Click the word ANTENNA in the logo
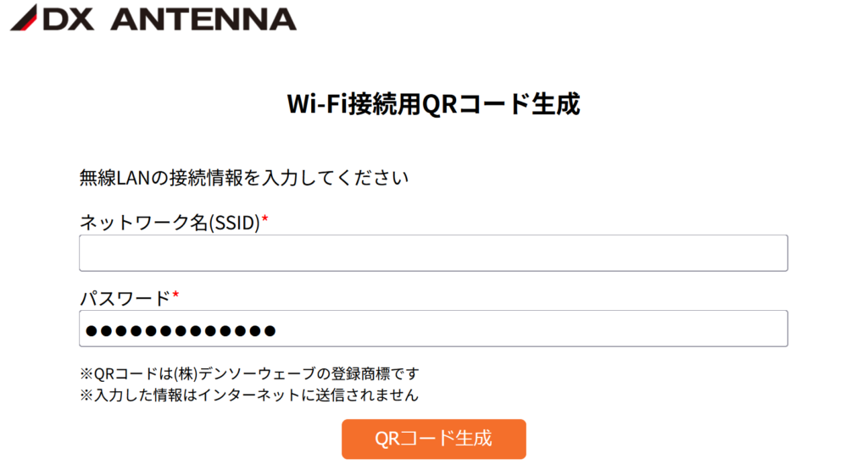Viewport: 868px width, 470px height. (203, 19)
